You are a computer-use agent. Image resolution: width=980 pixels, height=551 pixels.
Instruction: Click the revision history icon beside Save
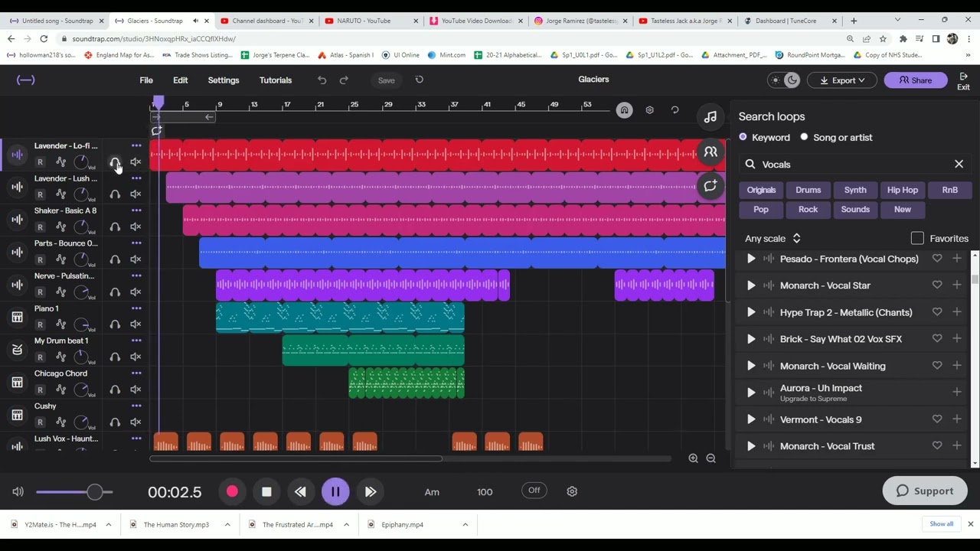pyautogui.click(x=419, y=80)
